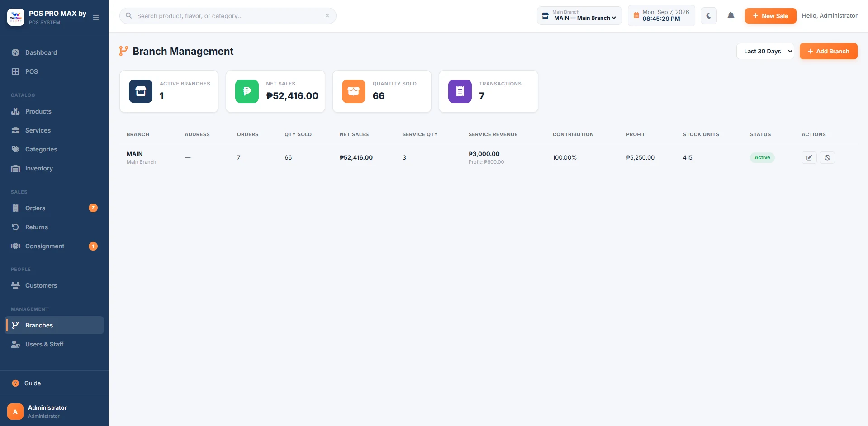Open Inventory page
The image size is (868, 426).
54,168
